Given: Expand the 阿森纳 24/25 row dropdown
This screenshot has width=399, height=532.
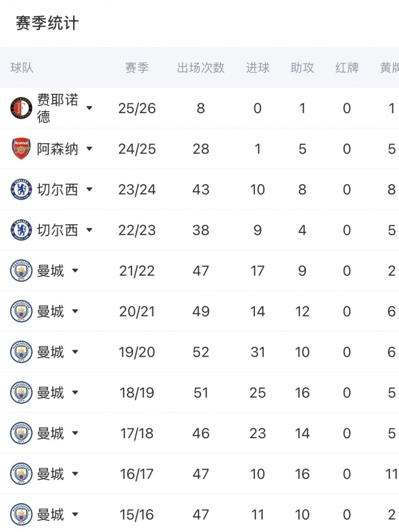Looking at the screenshot, I should 89,149.
